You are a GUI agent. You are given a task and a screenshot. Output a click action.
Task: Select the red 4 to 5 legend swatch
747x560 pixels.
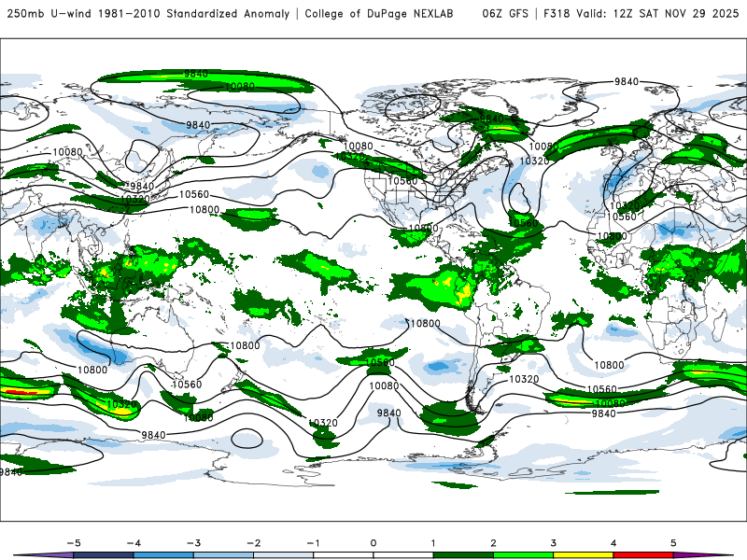(x=643, y=555)
